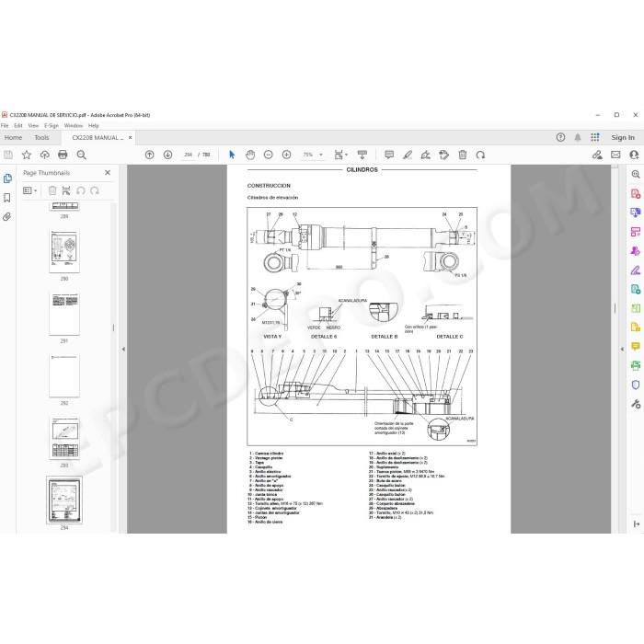
Task: Upload file to cloud icon
Action: click(45, 155)
